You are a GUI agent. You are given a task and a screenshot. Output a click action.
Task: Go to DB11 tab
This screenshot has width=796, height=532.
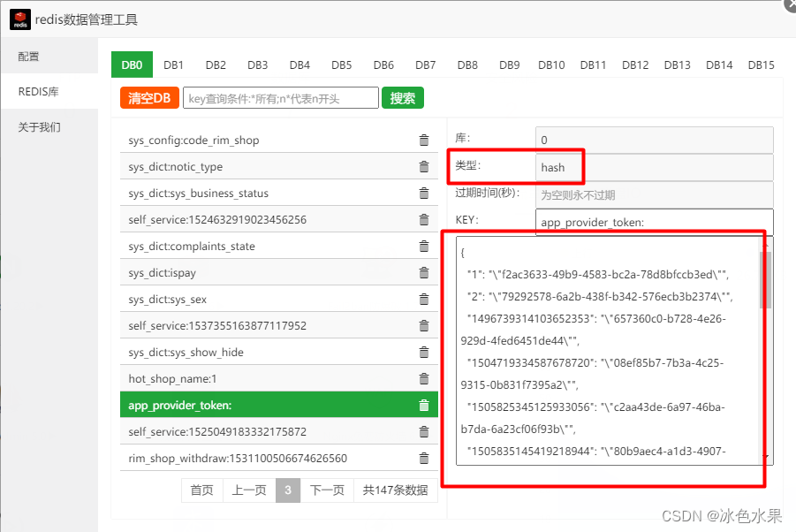coord(594,65)
